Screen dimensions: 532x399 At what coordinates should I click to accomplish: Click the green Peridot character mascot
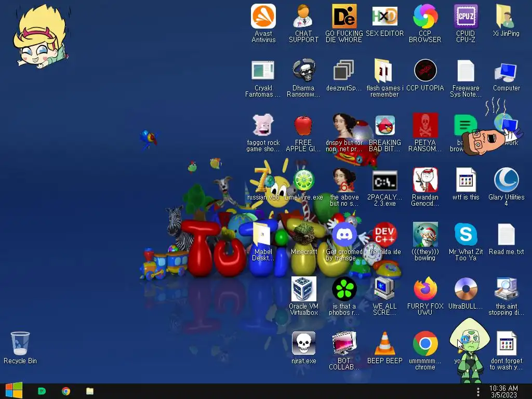(470, 350)
